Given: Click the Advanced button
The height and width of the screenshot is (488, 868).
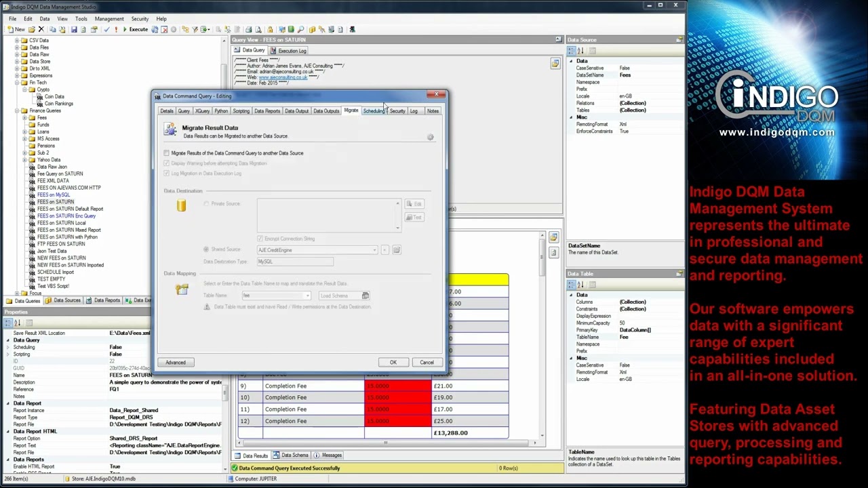Looking at the screenshot, I should pyautogui.click(x=175, y=363).
